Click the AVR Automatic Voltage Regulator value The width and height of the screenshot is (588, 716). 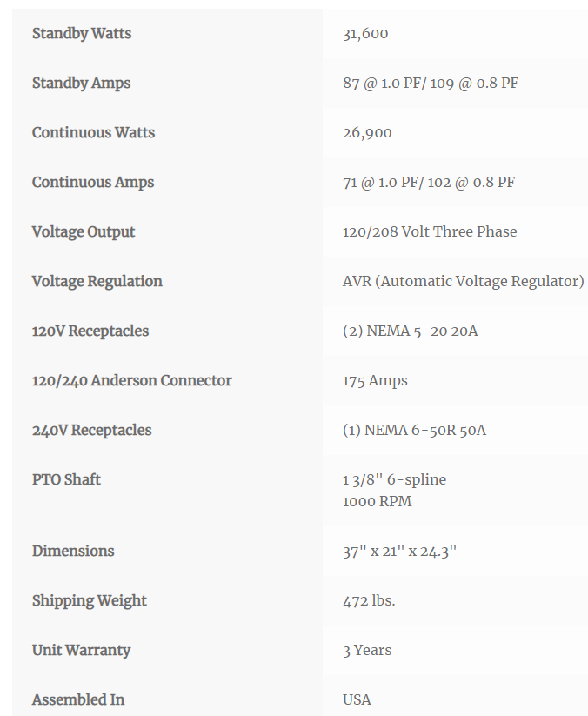pos(464,281)
